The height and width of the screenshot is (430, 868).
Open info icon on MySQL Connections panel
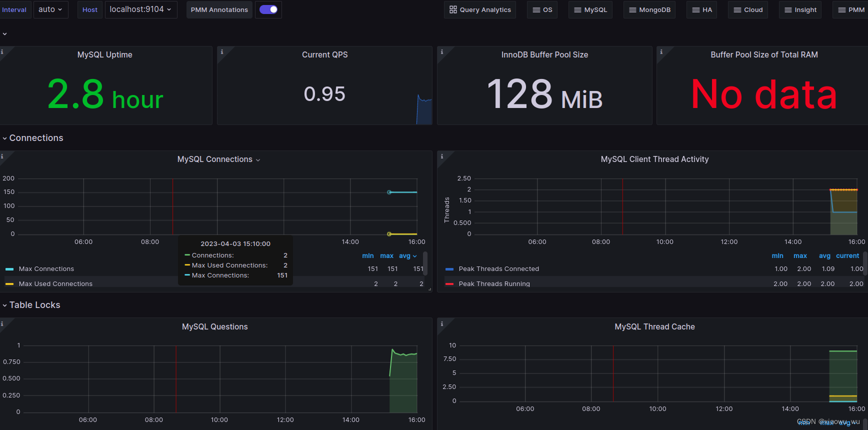point(2,156)
